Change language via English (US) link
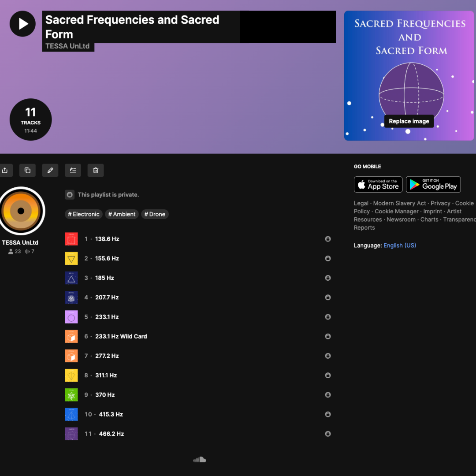Screen dimensions: 476x476 399,245
